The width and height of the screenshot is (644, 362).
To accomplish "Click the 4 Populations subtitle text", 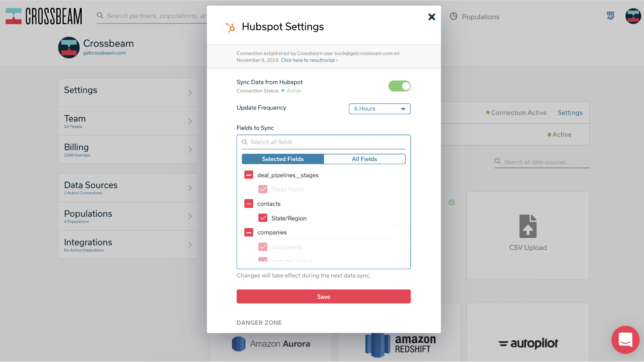I will pyautogui.click(x=76, y=222).
